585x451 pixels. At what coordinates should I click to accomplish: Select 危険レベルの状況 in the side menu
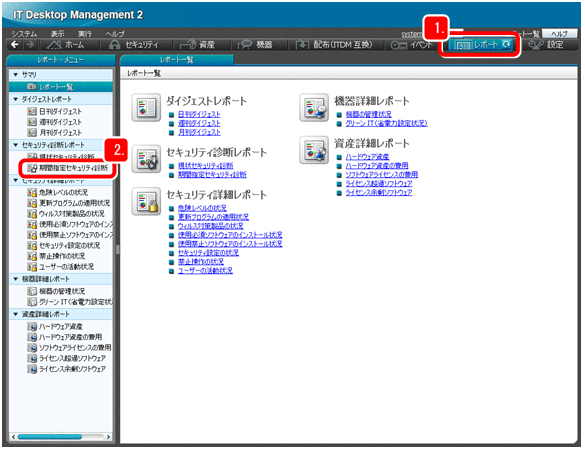point(57,192)
